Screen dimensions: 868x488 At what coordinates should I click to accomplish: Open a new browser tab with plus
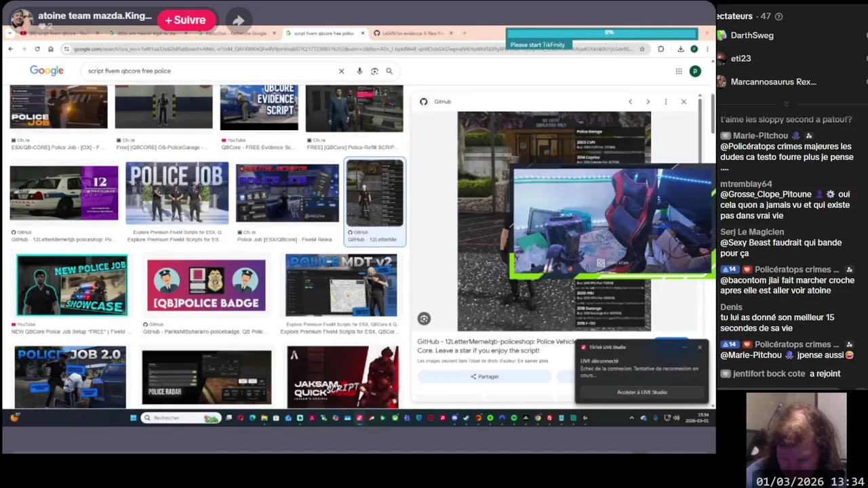pyautogui.click(x=465, y=33)
